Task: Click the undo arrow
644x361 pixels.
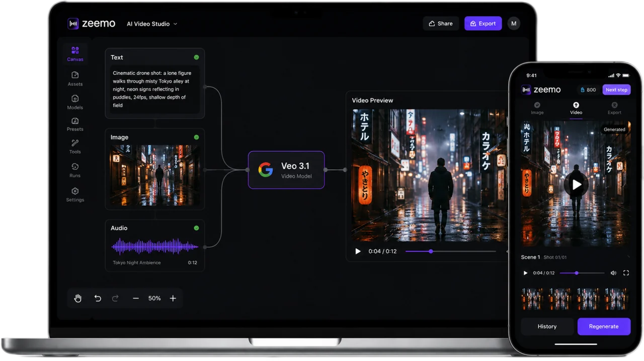Action: [x=98, y=298]
